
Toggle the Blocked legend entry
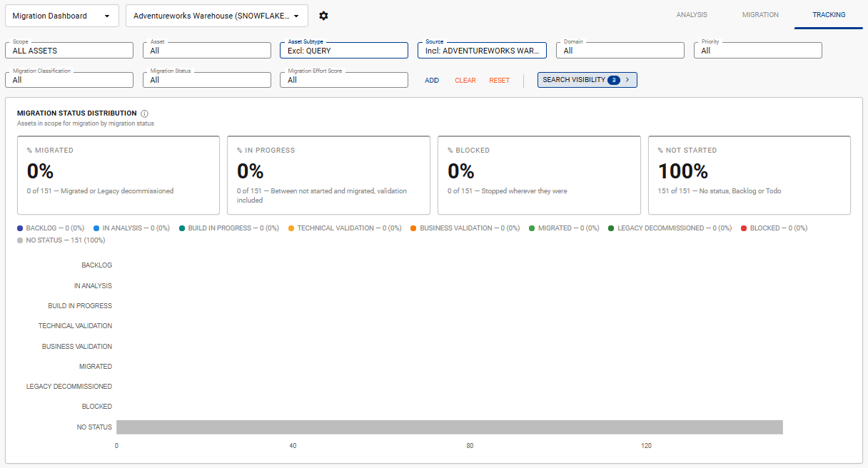tap(774, 228)
